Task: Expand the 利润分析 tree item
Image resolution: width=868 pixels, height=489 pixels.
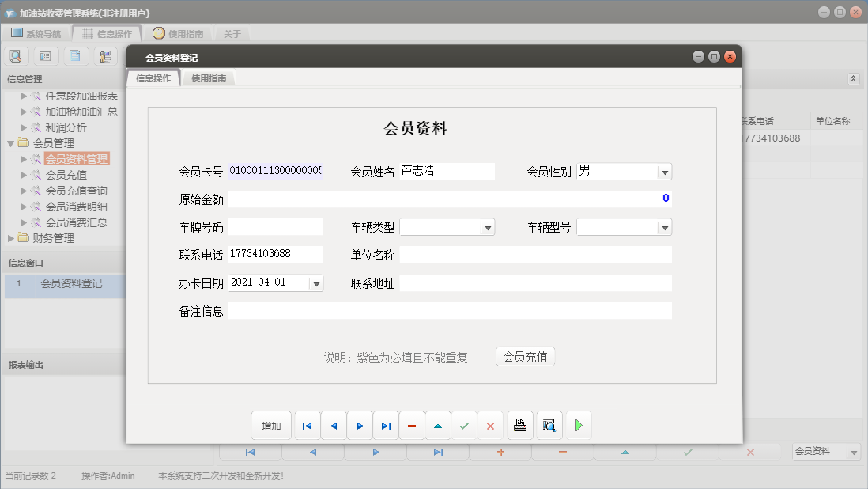Action: click(24, 127)
